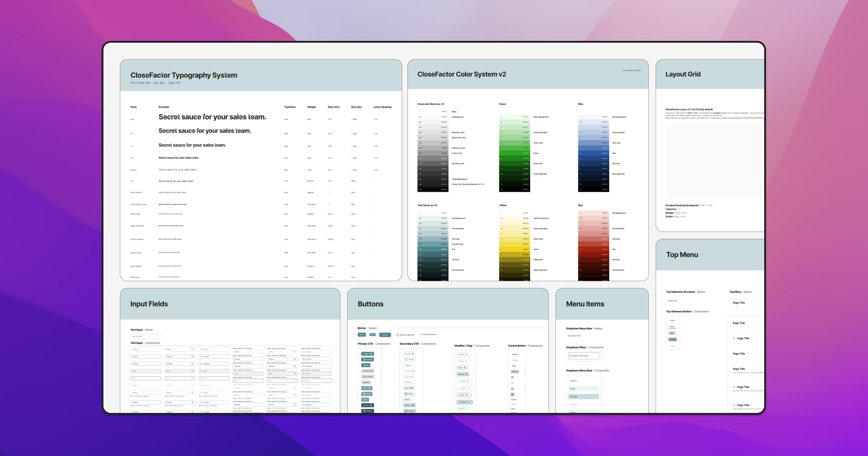
Task: Click plain Hover text input without icon
Action: 146,371
